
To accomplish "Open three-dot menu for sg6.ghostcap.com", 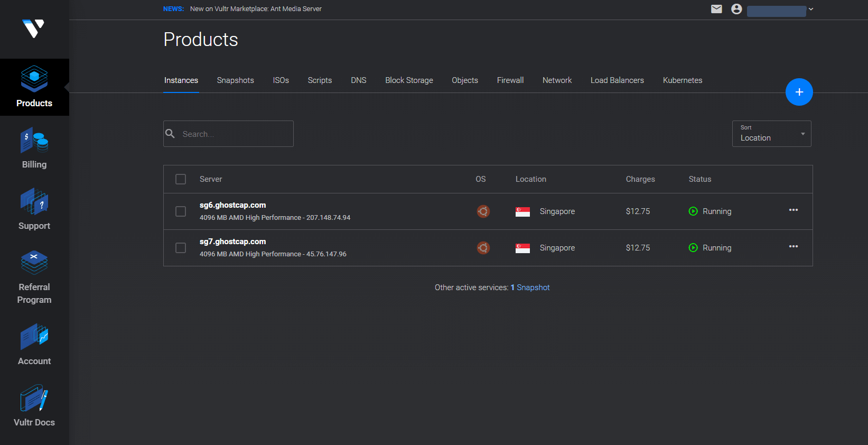I will click(x=794, y=210).
